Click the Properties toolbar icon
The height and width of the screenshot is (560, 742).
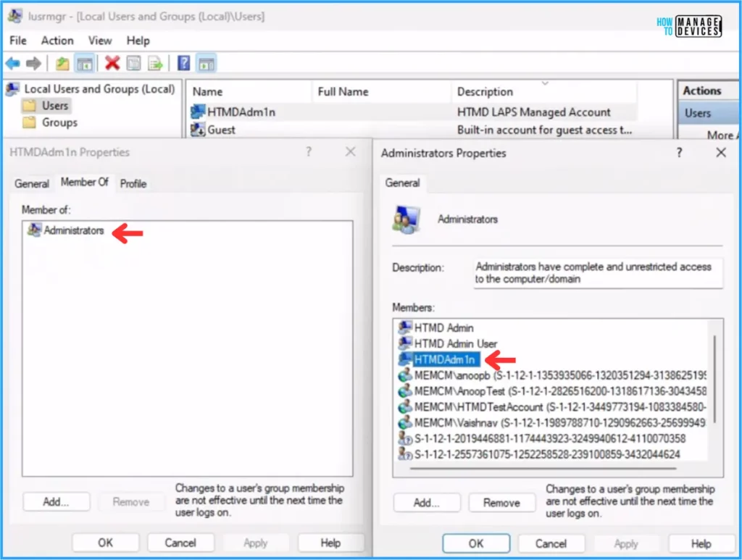point(134,63)
